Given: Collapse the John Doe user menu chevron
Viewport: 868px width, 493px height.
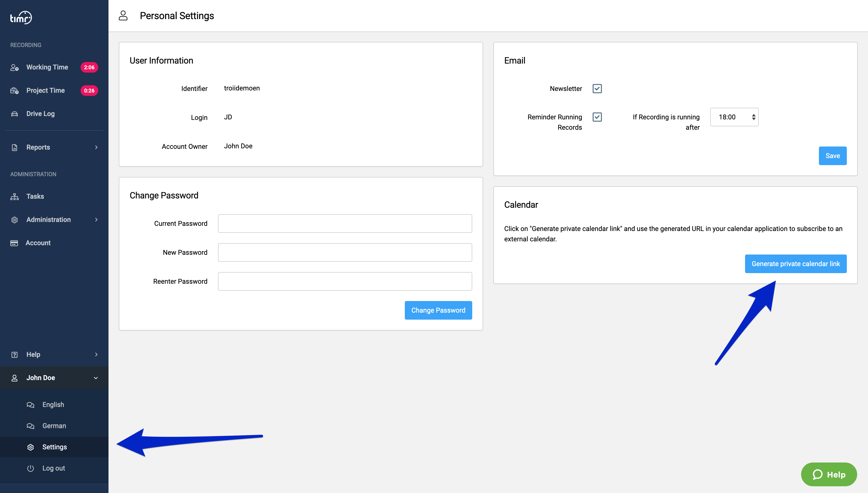Looking at the screenshot, I should click(x=96, y=378).
